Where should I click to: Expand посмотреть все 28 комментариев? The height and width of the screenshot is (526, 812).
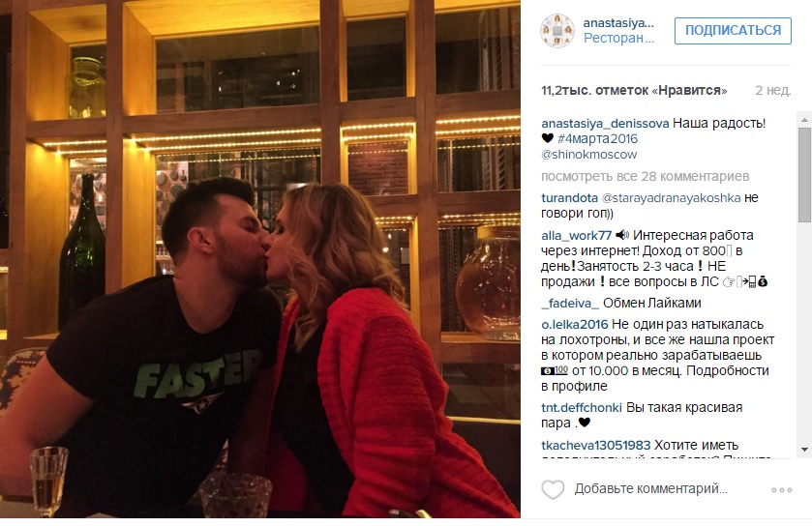[x=646, y=176]
